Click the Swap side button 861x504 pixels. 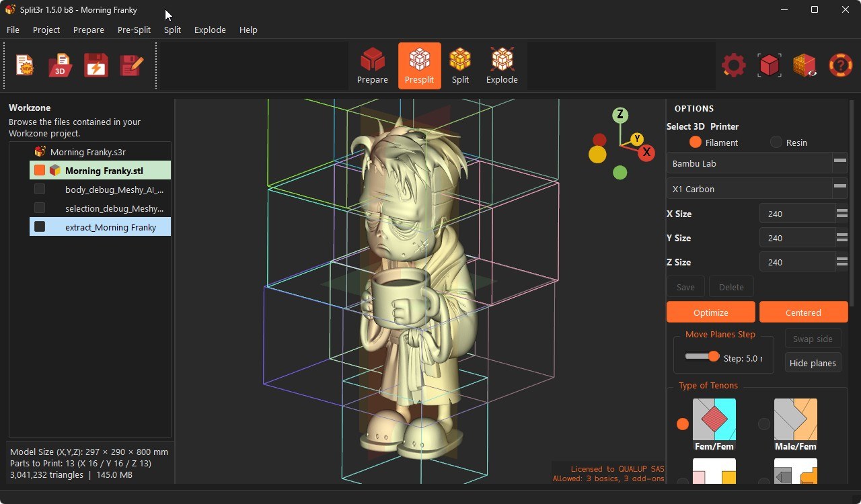pos(813,339)
